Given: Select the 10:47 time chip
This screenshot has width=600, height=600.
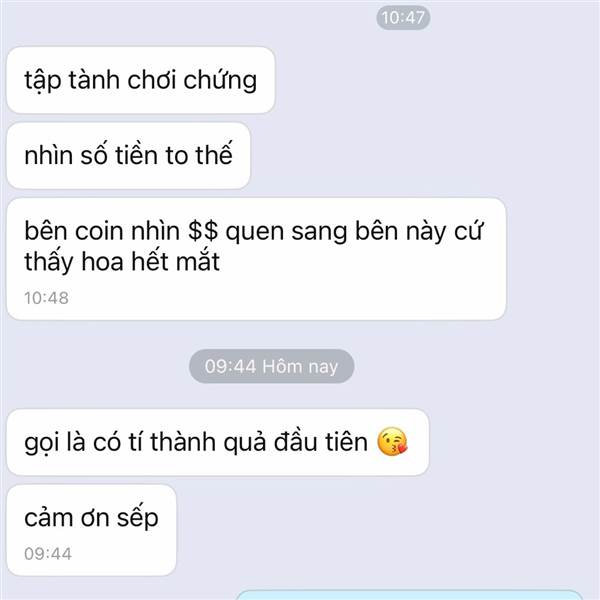Looking at the screenshot, I should pos(403,18).
